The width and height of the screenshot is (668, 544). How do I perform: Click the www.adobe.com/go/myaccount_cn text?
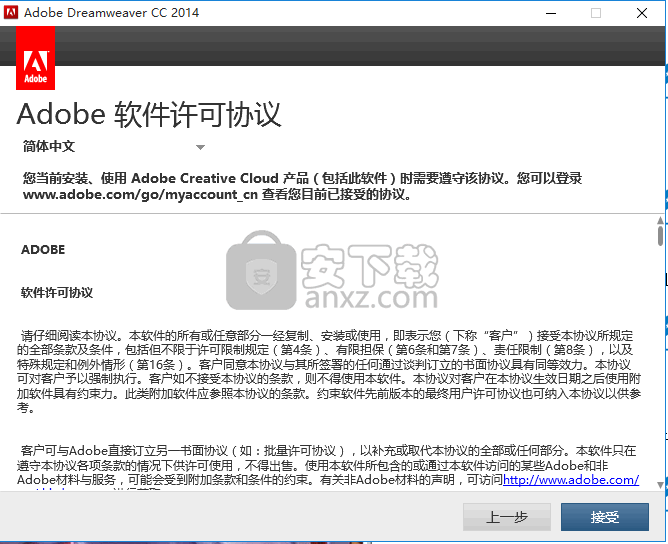(x=140, y=194)
